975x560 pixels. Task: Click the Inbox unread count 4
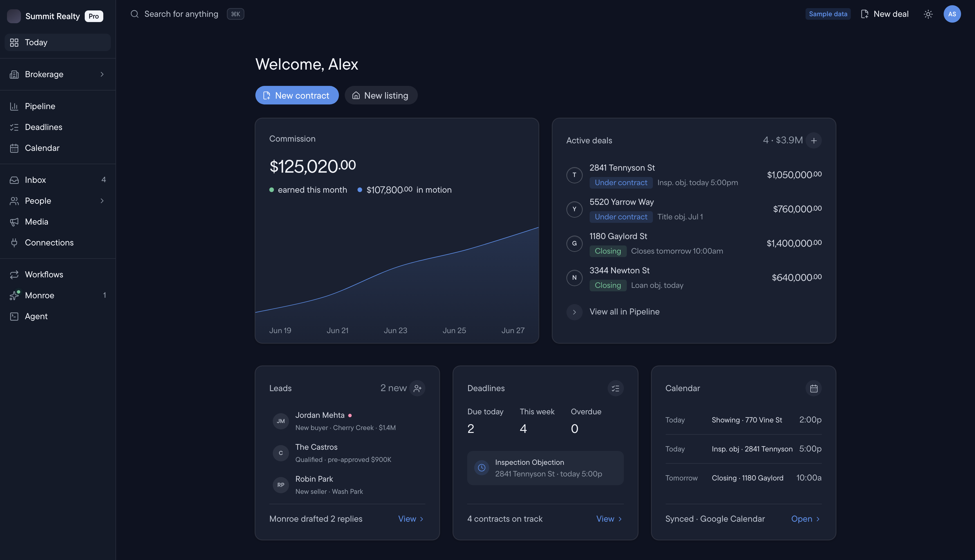coord(104,180)
